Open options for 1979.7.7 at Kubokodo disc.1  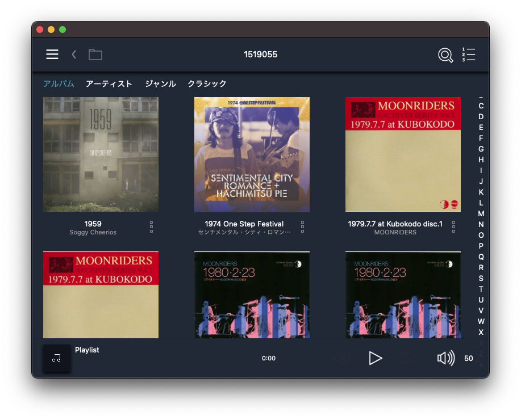click(453, 227)
